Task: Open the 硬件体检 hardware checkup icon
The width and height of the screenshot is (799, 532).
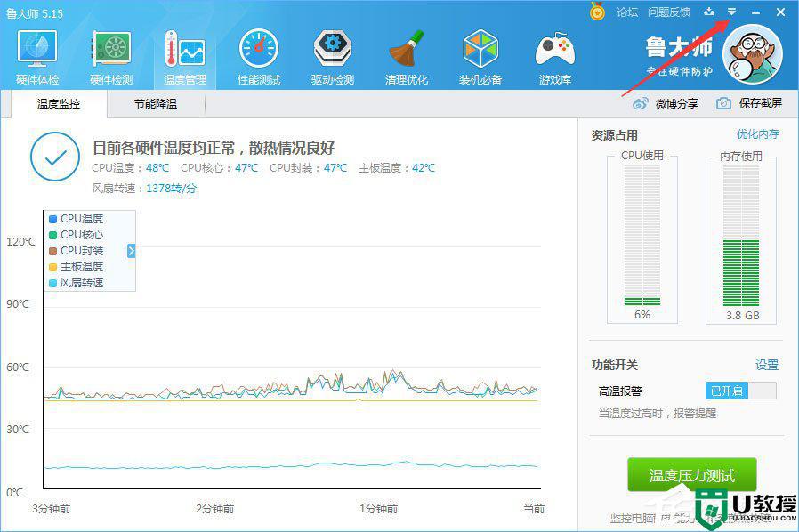Action: point(37,51)
